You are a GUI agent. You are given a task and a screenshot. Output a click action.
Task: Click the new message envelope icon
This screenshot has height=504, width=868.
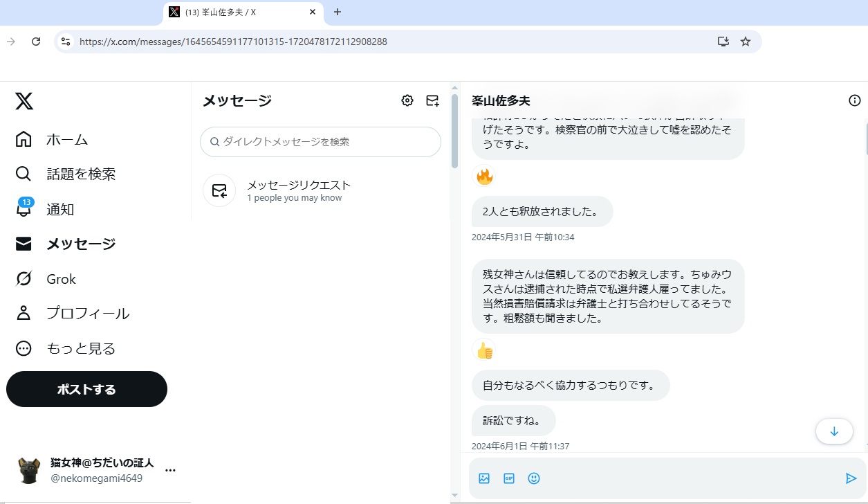click(x=432, y=101)
